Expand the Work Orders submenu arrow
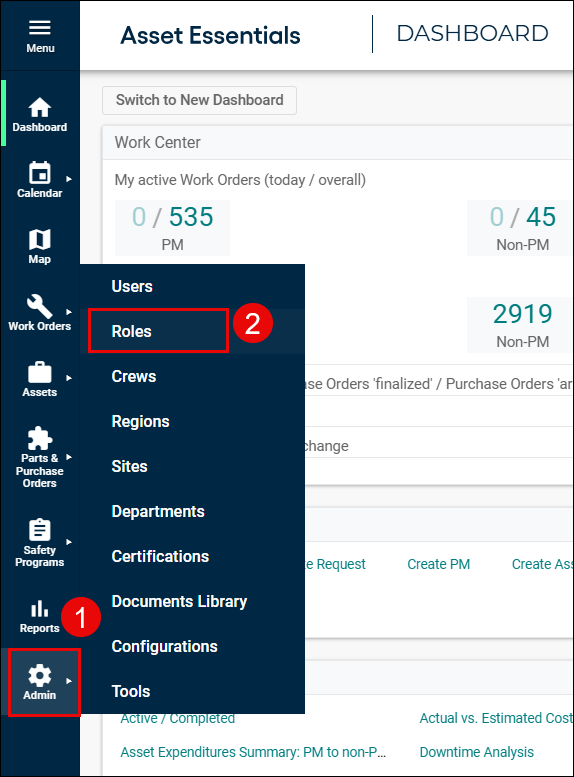This screenshot has height=777, width=574. pyautogui.click(x=69, y=312)
